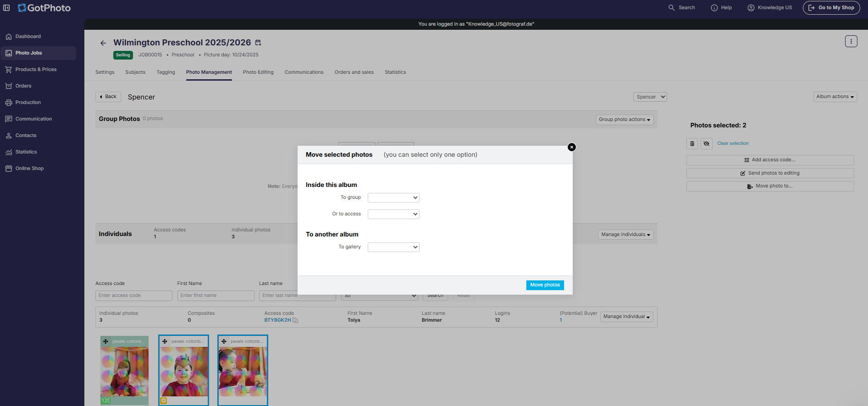Open the Manage individuals dropdown
This screenshot has height=406, width=868.
click(x=625, y=235)
